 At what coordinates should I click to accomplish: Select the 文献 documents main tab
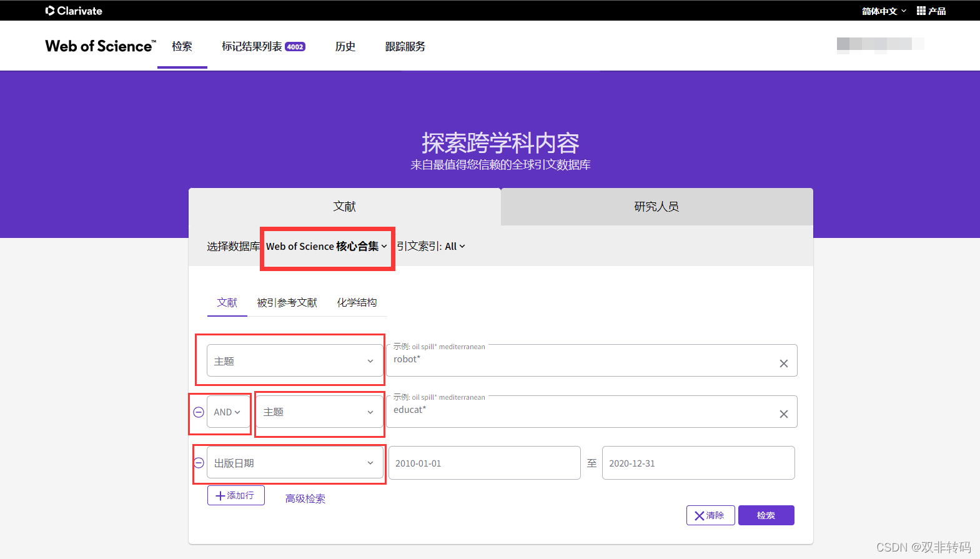tap(345, 206)
